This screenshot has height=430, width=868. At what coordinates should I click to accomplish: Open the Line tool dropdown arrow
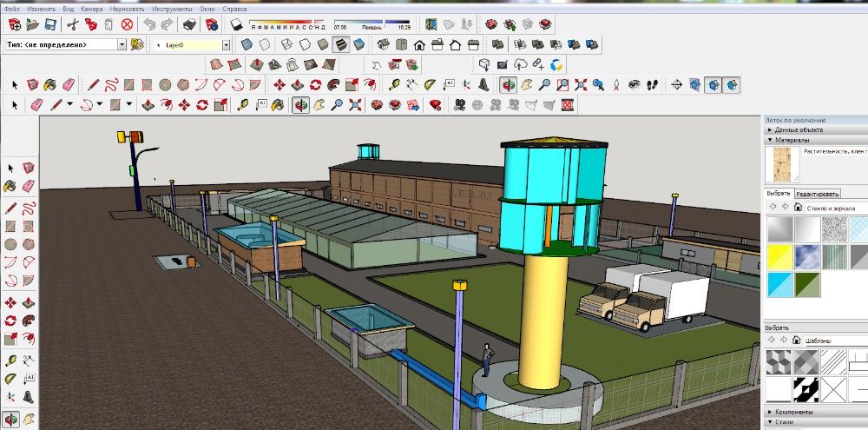69,104
